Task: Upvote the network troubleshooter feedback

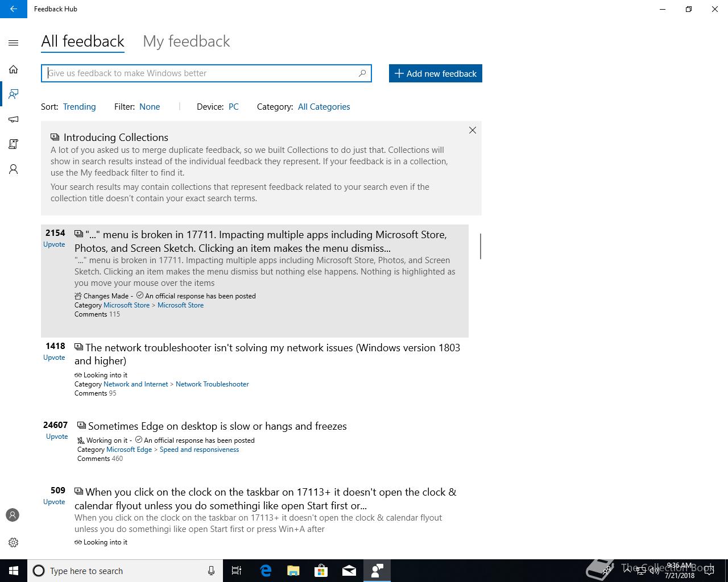Action: (54, 357)
